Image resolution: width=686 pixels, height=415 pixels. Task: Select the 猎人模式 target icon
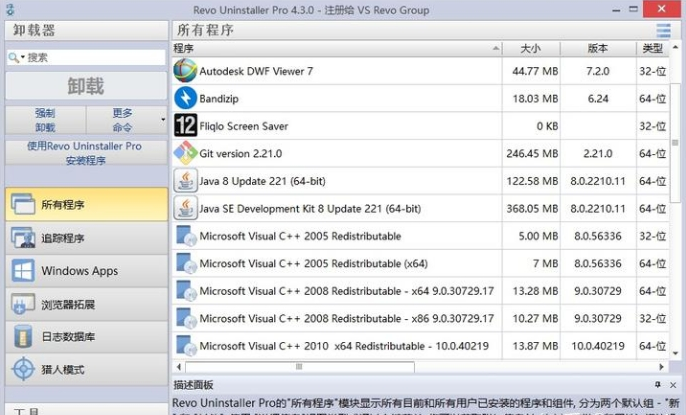coord(23,369)
